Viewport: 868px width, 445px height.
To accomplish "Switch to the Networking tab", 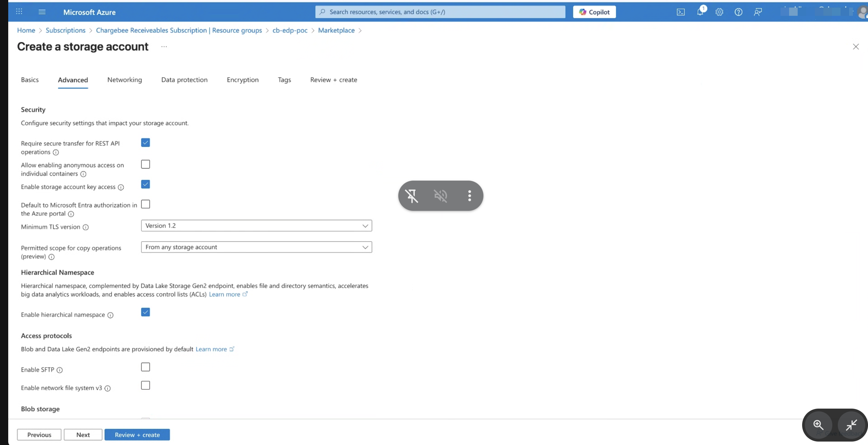I will (x=125, y=80).
